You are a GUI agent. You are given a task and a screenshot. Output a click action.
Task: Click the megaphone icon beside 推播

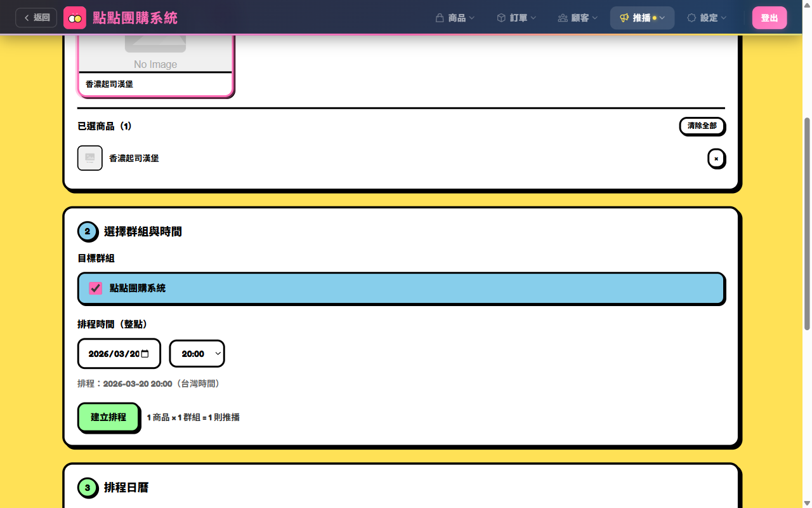click(624, 18)
